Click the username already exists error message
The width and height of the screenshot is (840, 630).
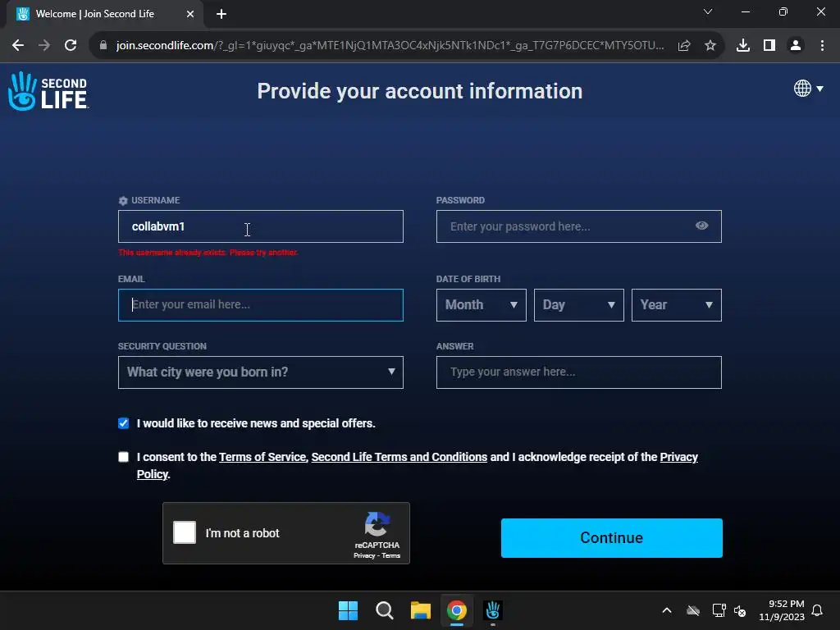tap(208, 253)
